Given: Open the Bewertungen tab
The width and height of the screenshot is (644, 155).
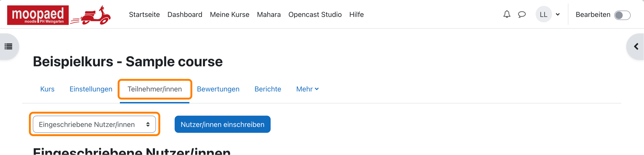Looking at the screenshot, I should coord(218,89).
